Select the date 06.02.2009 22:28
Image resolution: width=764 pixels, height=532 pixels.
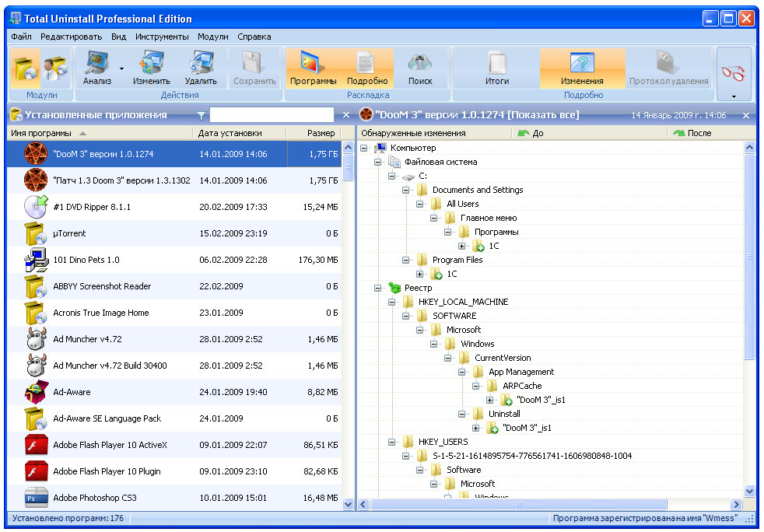pos(233,260)
